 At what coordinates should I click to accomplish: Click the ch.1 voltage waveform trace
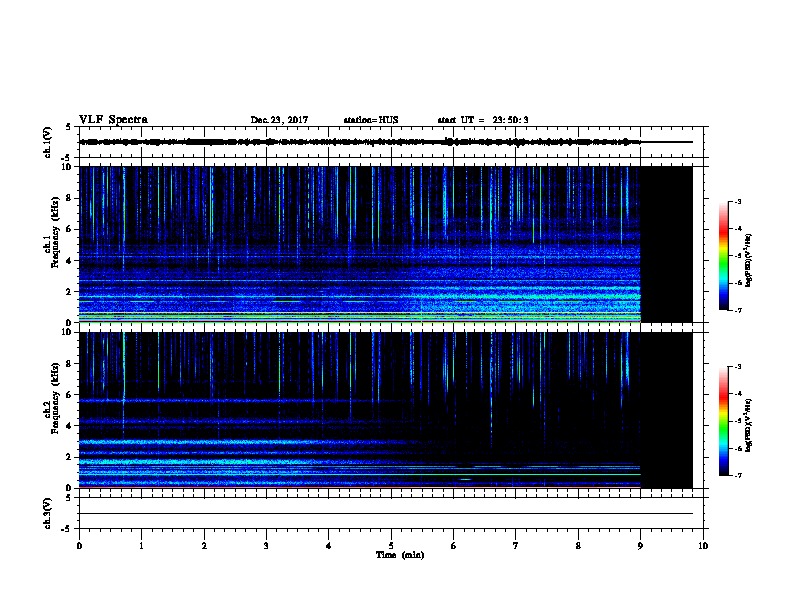[x=360, y=142]
